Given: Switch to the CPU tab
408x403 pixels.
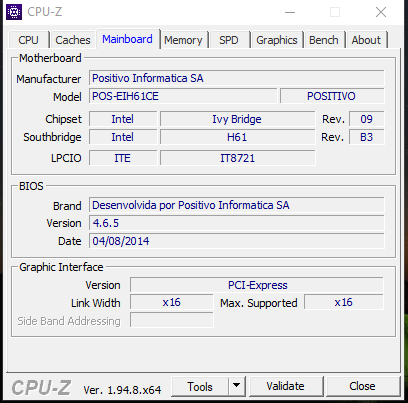Looking at the screenshot, I should [x=28, y=40].
